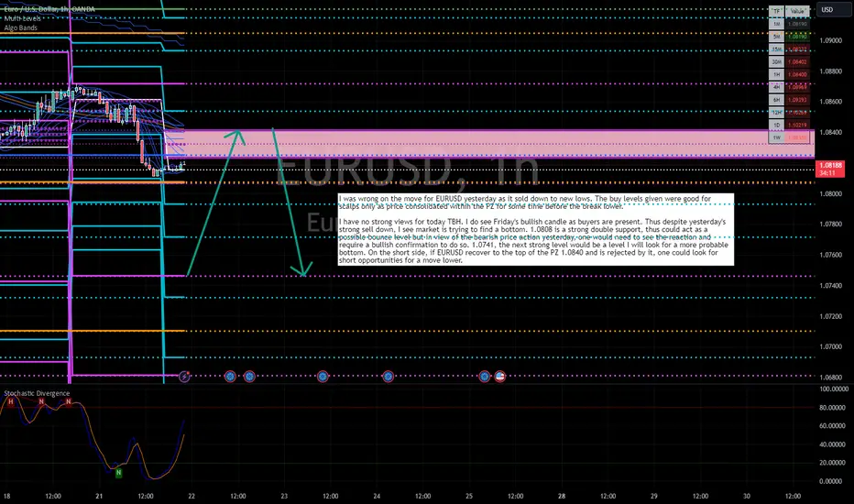Click the 1D timeframe row in table
This screenshot has width=854, height=504.
pos(789,125)
